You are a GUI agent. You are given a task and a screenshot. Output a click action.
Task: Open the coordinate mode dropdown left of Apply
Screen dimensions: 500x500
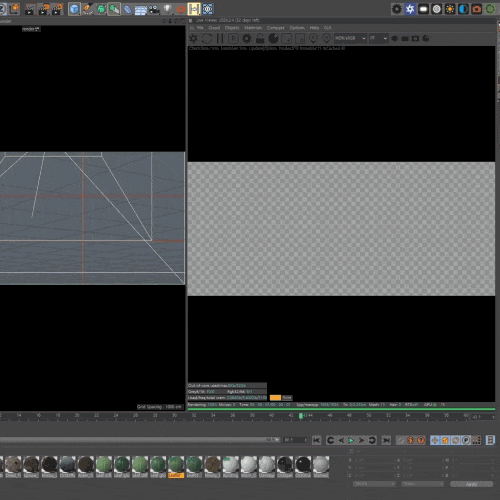pyautogui.click(x=423, y=484)
